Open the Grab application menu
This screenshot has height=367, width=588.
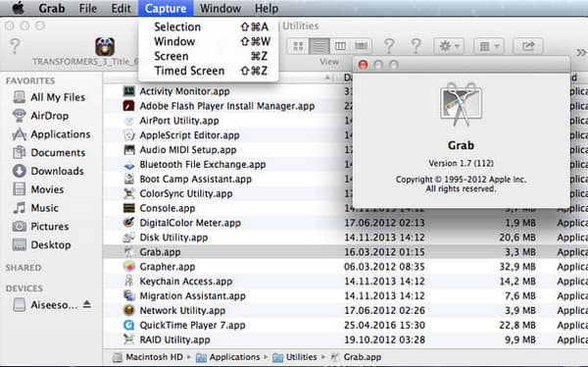[x=52, y=8]
